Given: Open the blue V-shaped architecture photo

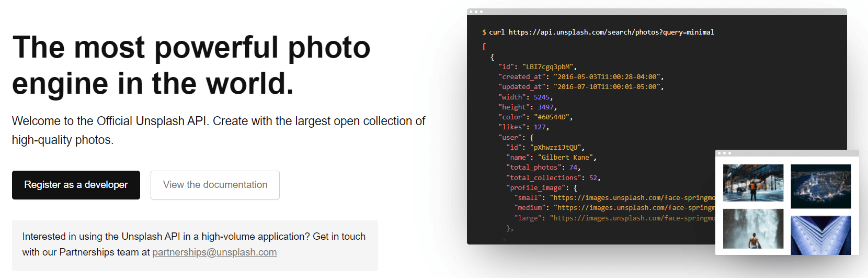Looking at the screenshot, I should click(820, 235).
